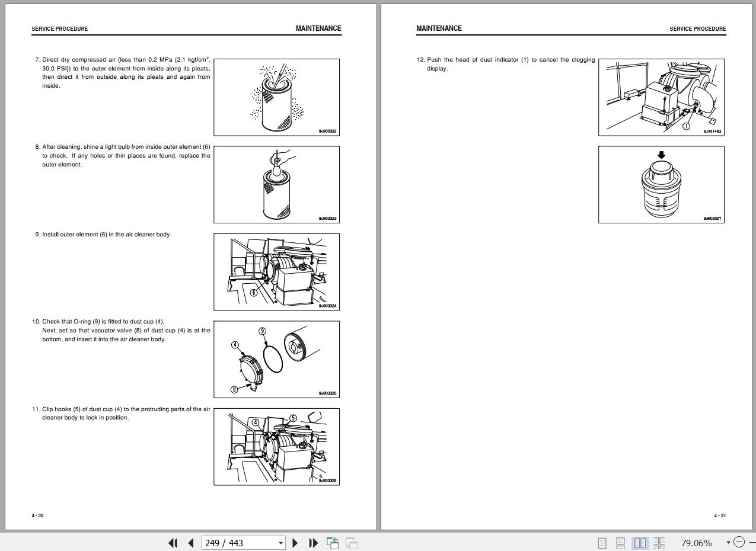Click step 8 light bulb check text
The image size is (756, 551).
coord(123,155)
